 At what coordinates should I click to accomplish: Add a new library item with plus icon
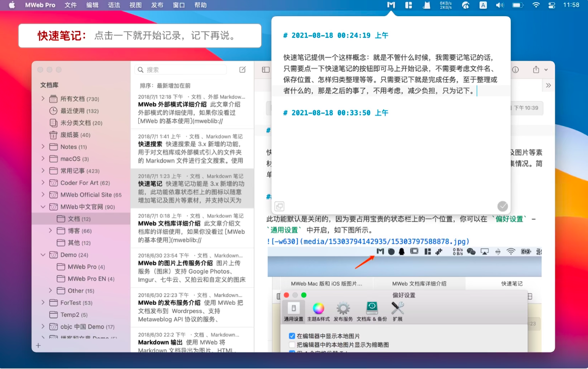point(38,345)
